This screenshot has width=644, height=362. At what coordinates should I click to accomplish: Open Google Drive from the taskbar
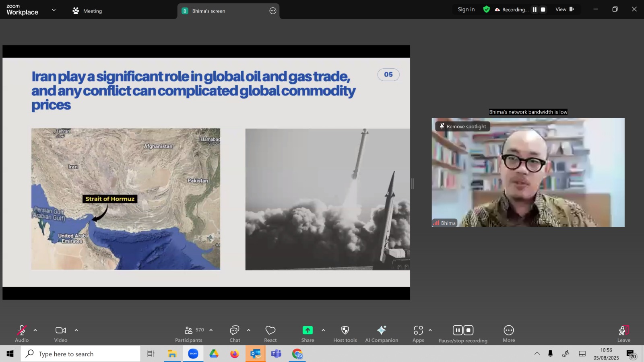(x=214, y=354)
